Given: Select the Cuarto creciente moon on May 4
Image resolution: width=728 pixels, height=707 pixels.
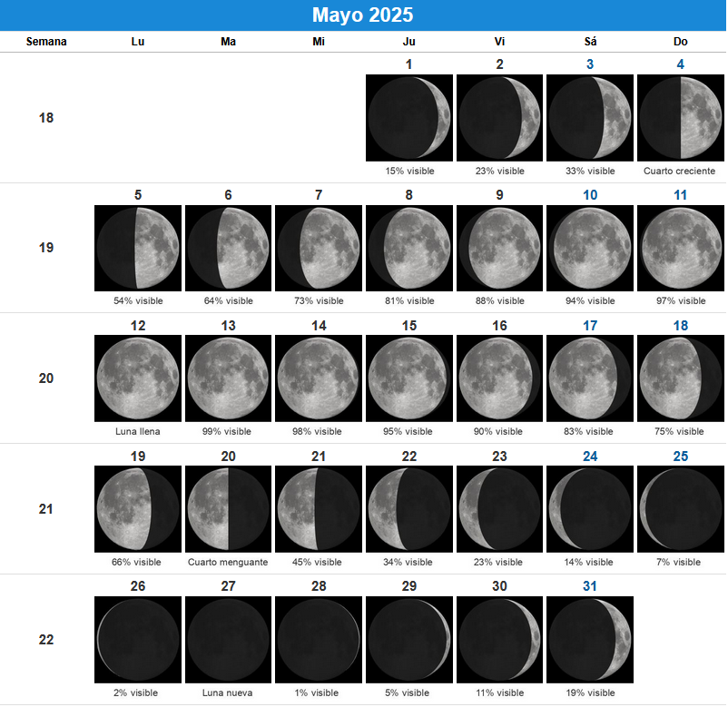Looking at the screenshot, I should [680, 118].
